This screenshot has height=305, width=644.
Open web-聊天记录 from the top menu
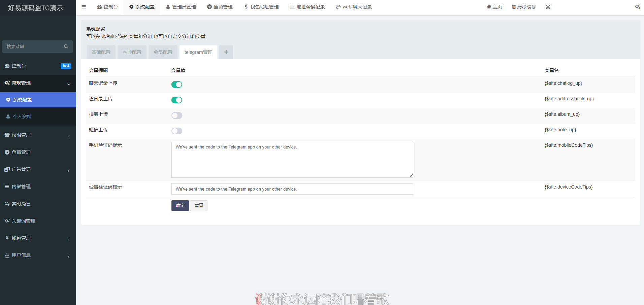click(354, 7)
